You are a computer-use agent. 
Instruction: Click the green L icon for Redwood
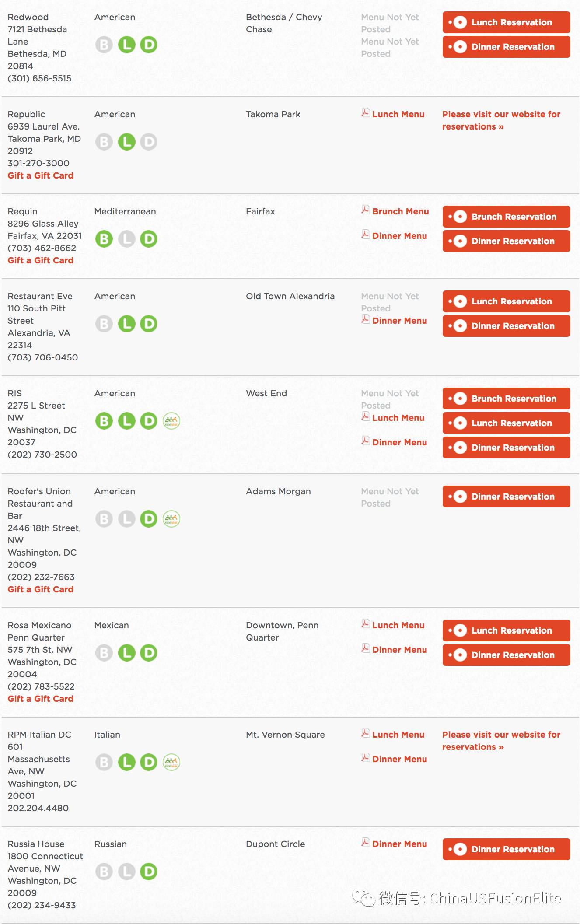pyautogui.click(x=127, y=45)
